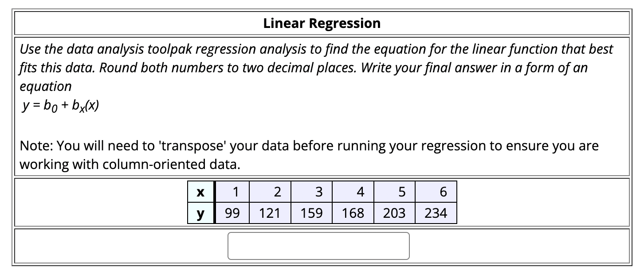
Task: Click the Linear Regression title
Action: 322,23
